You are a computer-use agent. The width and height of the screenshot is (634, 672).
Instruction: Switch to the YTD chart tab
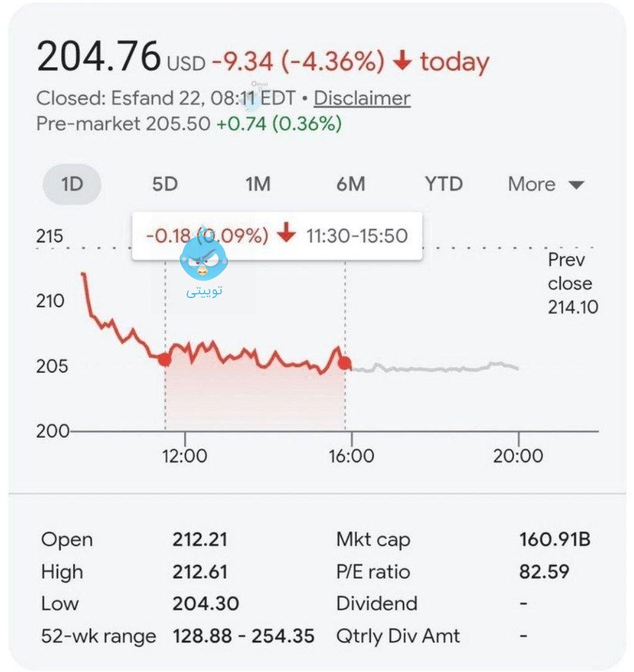[444, 184]
